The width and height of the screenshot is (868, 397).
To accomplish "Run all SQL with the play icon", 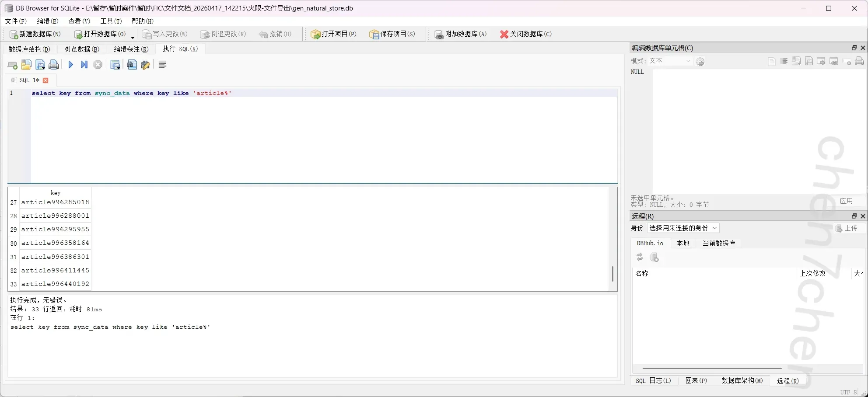I will (x=71, y=65).
